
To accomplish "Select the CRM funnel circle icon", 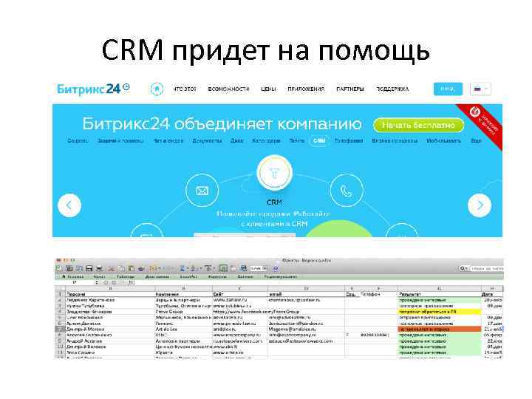I will pos(274,172).
